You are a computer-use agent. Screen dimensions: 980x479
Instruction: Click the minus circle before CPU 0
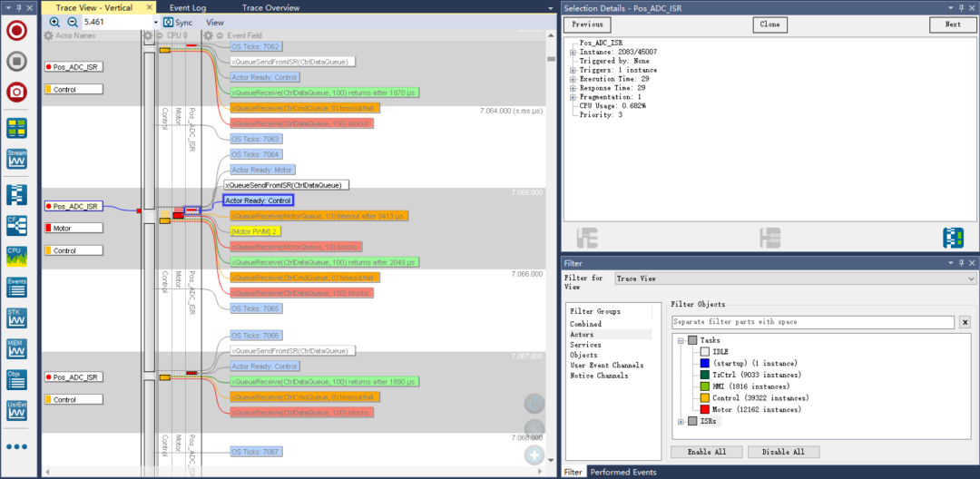[x=160, y=35]
